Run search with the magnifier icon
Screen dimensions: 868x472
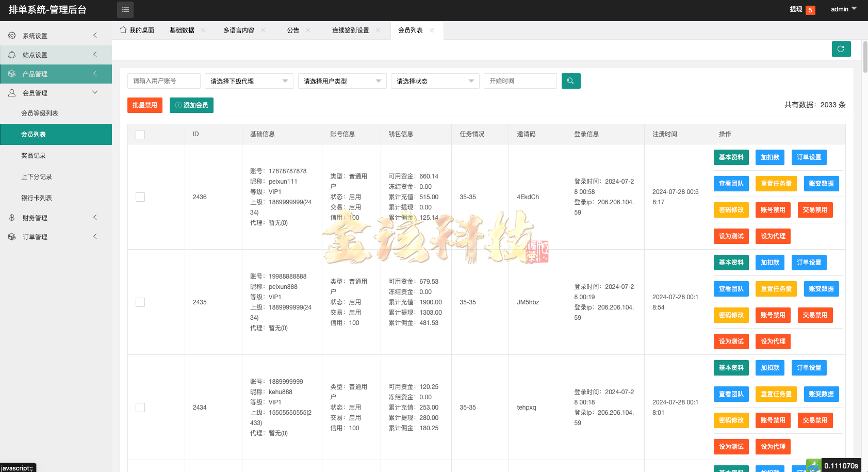(571, 80)
